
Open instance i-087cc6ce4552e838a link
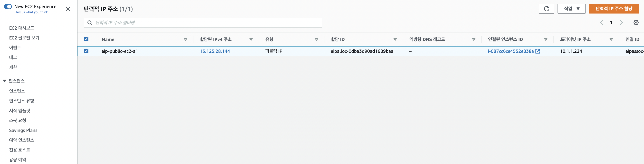point(510,51)
